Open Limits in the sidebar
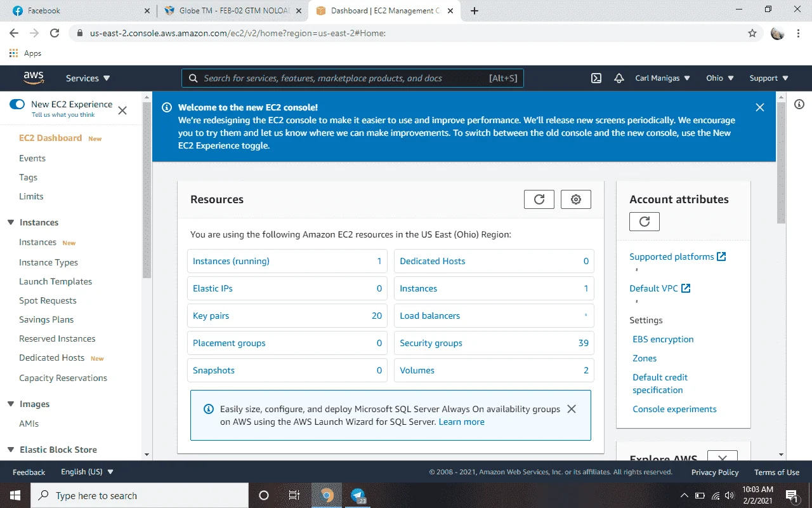Screen dimensions: 812x508 point(31,196)
